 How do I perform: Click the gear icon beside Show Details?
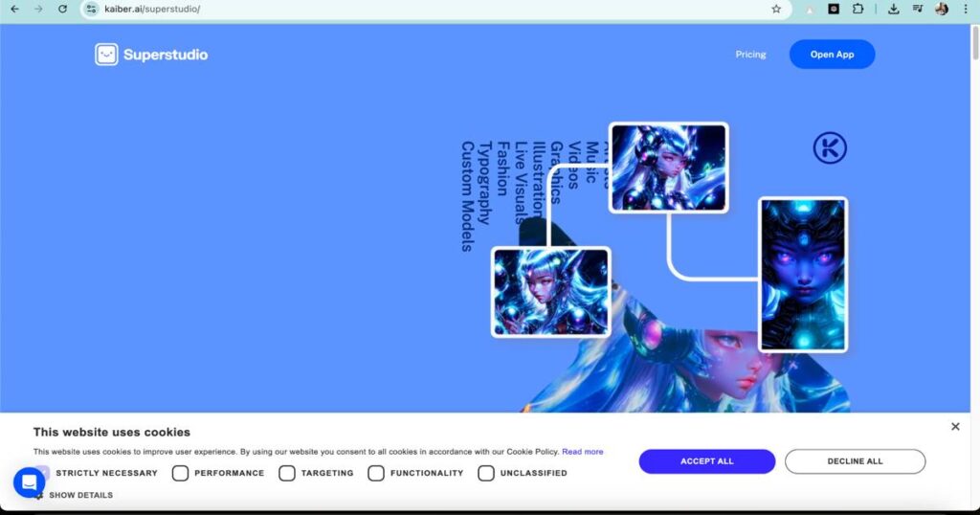tap(38, 495)
